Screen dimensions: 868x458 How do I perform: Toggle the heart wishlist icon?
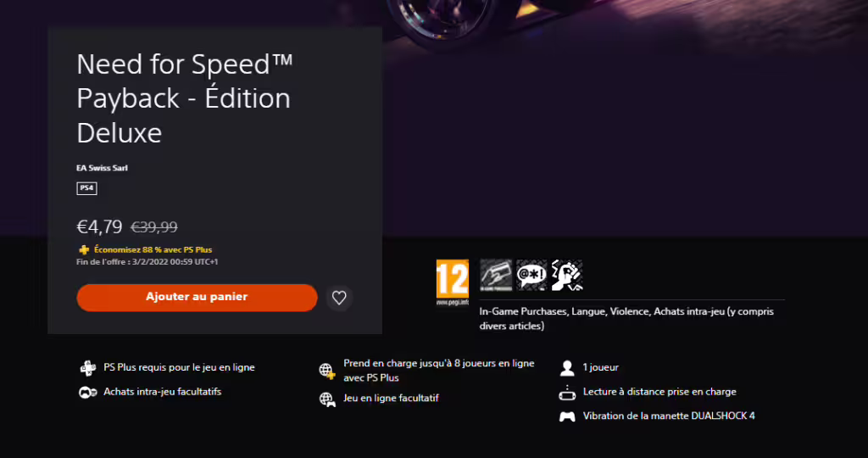point(339,298)
